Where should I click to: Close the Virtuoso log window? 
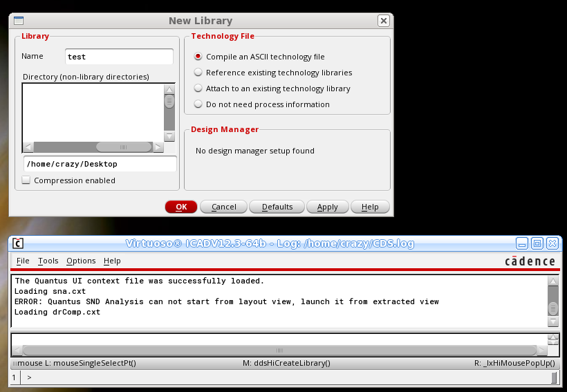(x=552, y=243)
